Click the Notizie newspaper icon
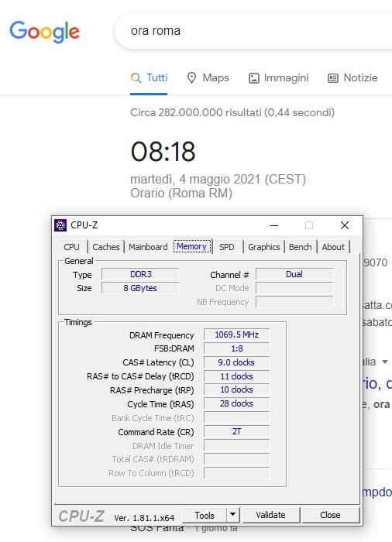 pyautogui.click(x=333, y=78)
